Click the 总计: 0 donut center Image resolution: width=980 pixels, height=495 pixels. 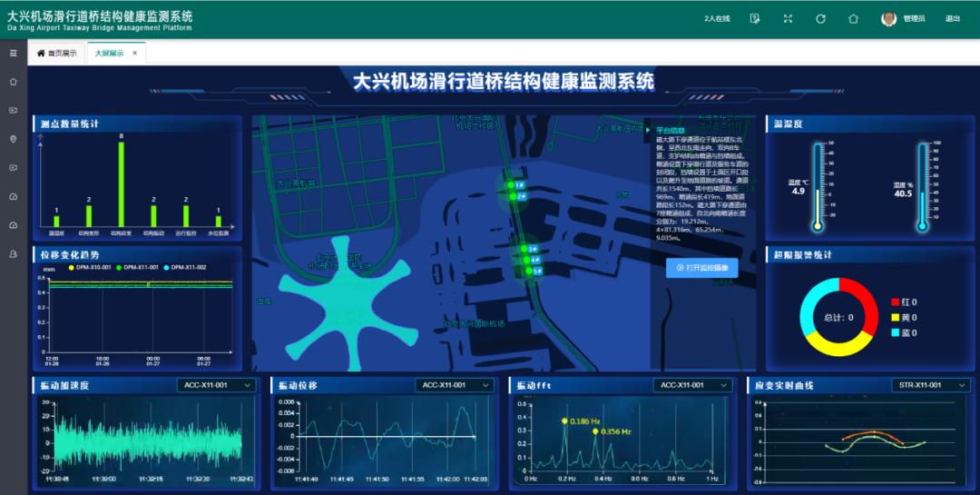coord(838,317)
